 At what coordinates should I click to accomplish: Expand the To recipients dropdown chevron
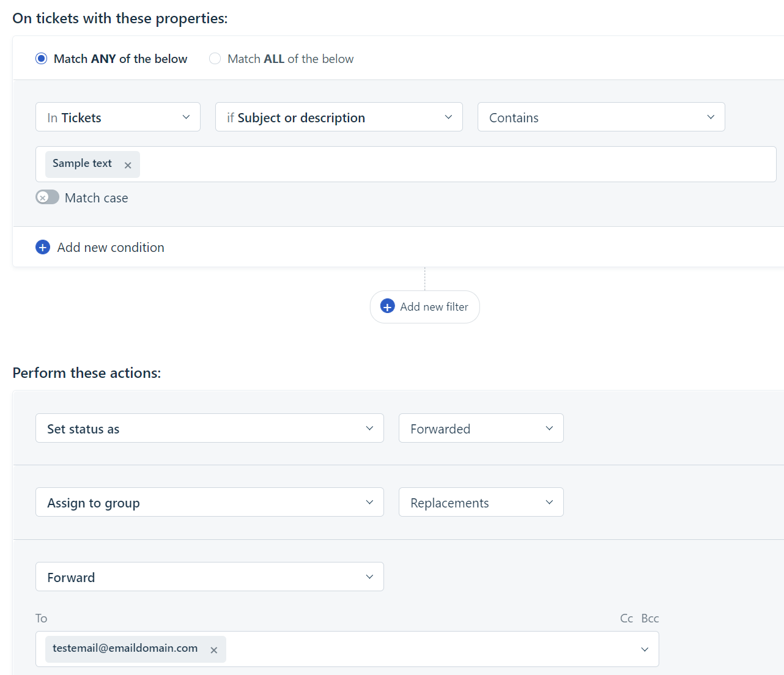click(x=645, y=649)
